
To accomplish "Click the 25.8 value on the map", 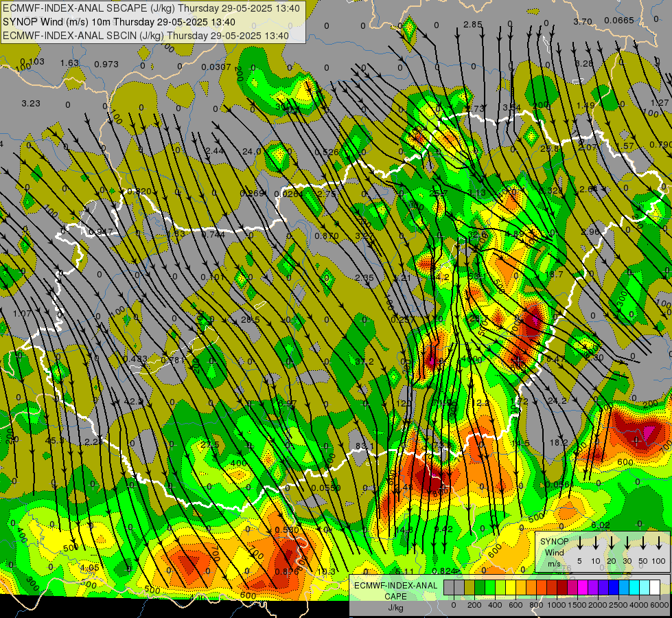I will pyautogui.click(x=549, y=149).
